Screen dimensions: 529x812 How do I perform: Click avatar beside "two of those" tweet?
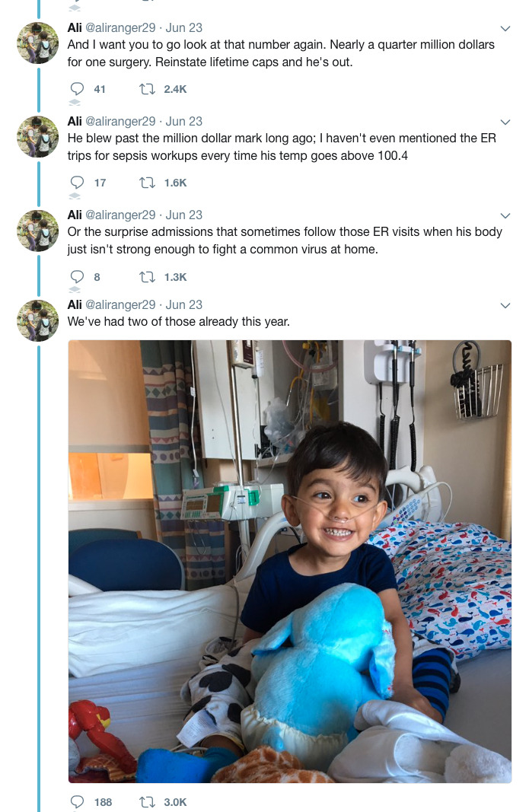coord(38,320)
